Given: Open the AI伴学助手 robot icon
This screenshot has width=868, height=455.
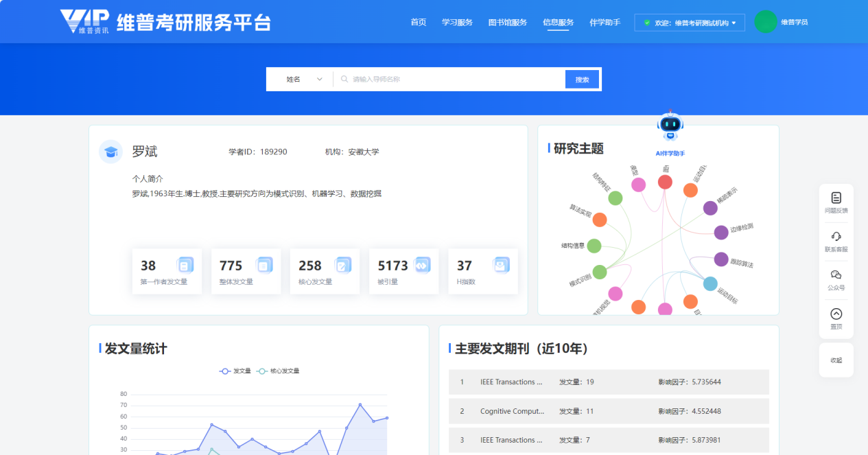Looking at the screenshot, I should tap(670, 126).
